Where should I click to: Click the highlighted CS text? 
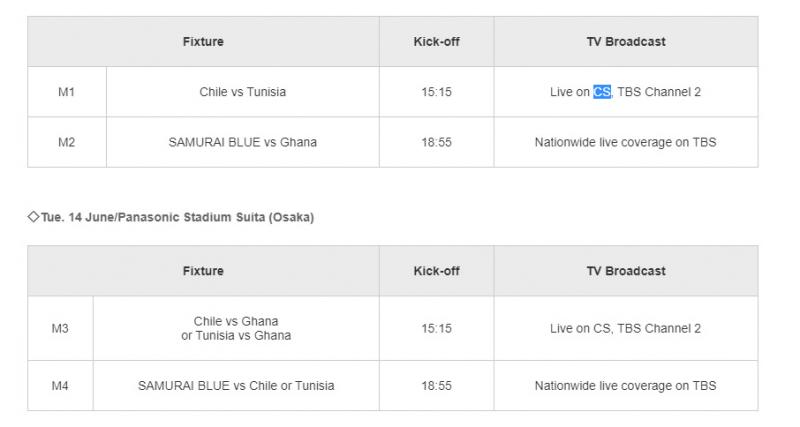(x=602, y=92)
